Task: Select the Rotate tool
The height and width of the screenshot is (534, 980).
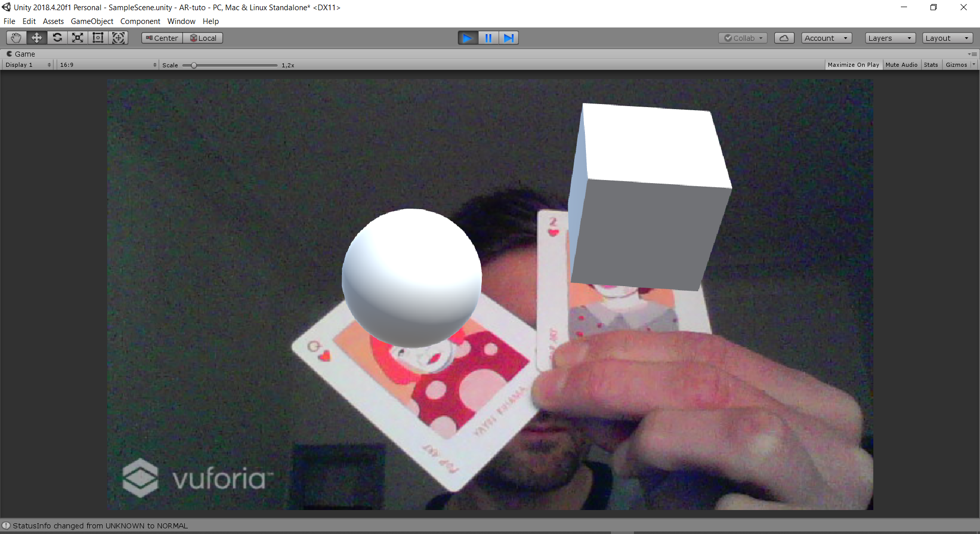Action: [57, 38]
